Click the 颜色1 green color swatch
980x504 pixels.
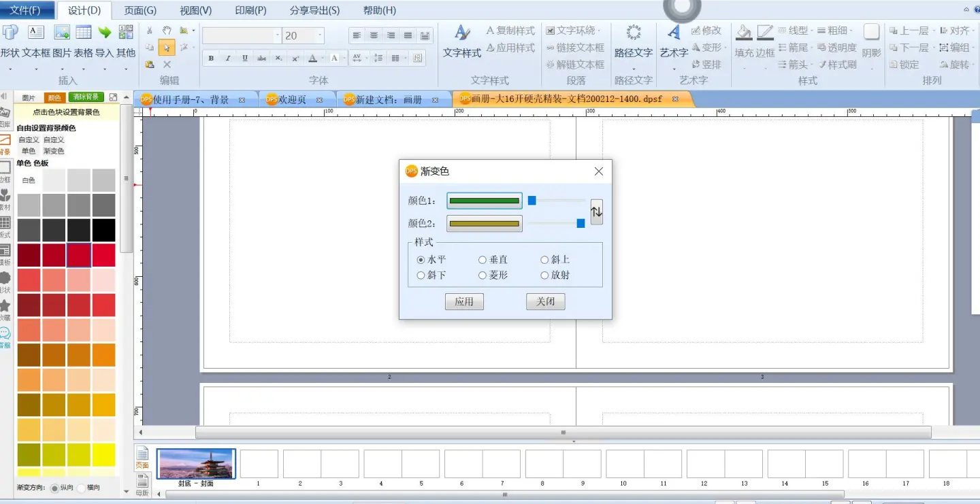(x=484, y=201)
